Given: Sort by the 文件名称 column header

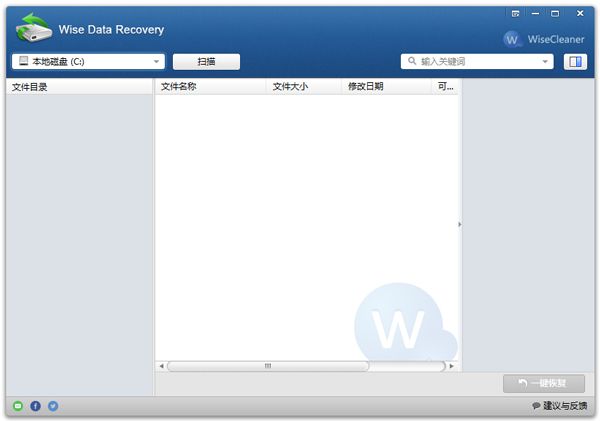Looking at the screenshot, I should click(x=211, y=86).
